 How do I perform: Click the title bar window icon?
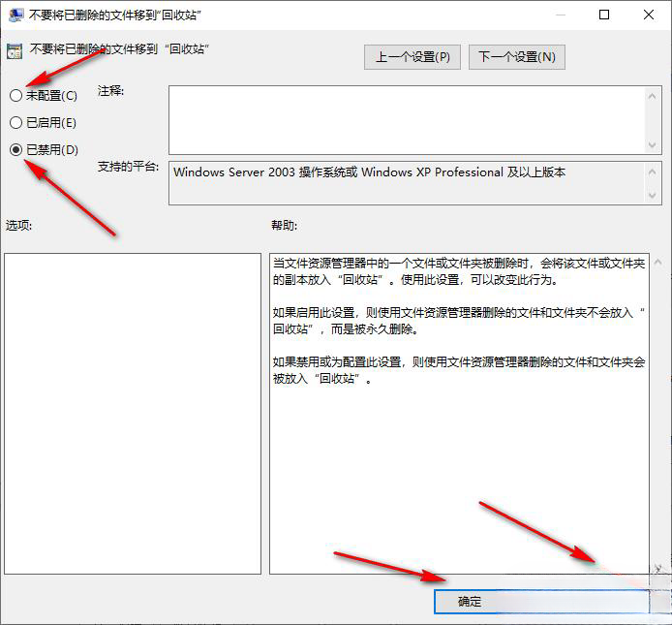[x=15, y=15]
